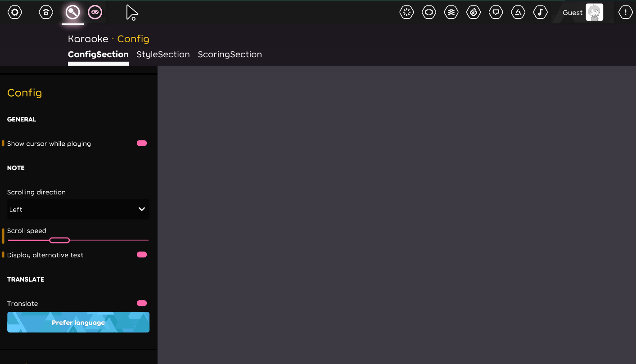Open the Scrolling direction dropdown

pyautogui.click(x=78, y=209)
